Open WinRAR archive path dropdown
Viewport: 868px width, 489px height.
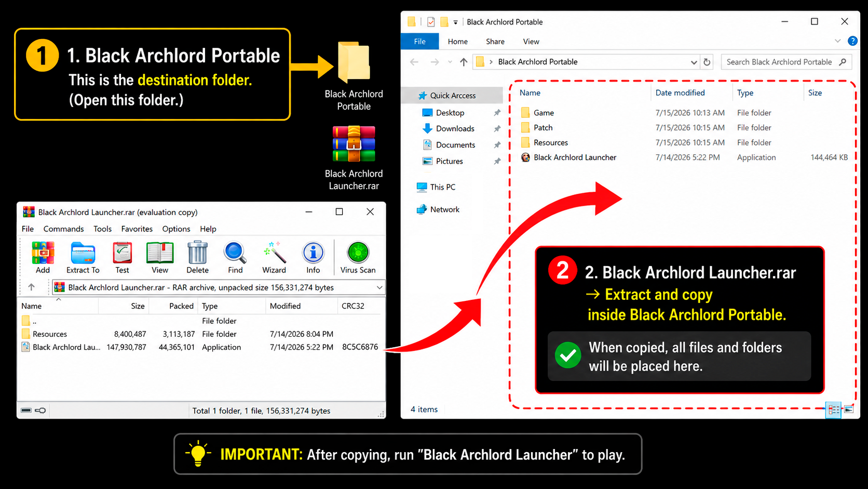(379, 287)
